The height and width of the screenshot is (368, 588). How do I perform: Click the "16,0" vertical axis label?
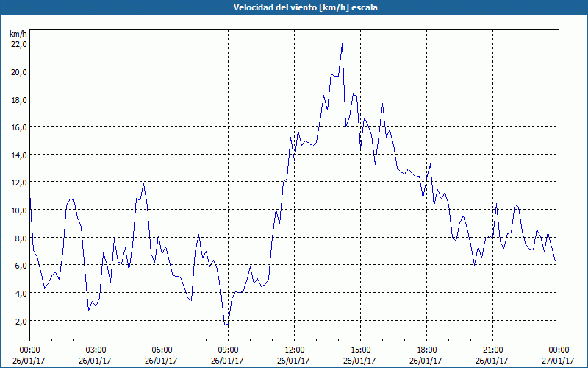click(20, 127)
